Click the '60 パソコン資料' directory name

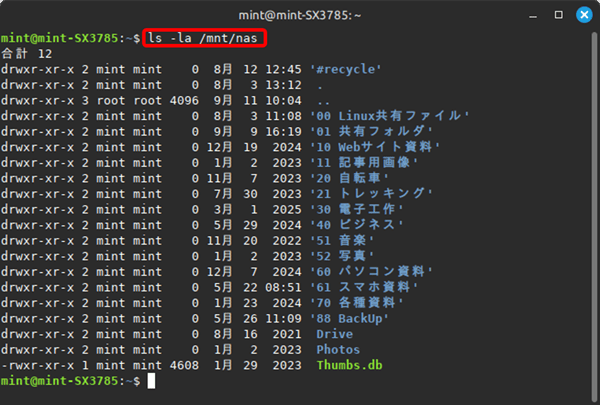tap(371, 271)
